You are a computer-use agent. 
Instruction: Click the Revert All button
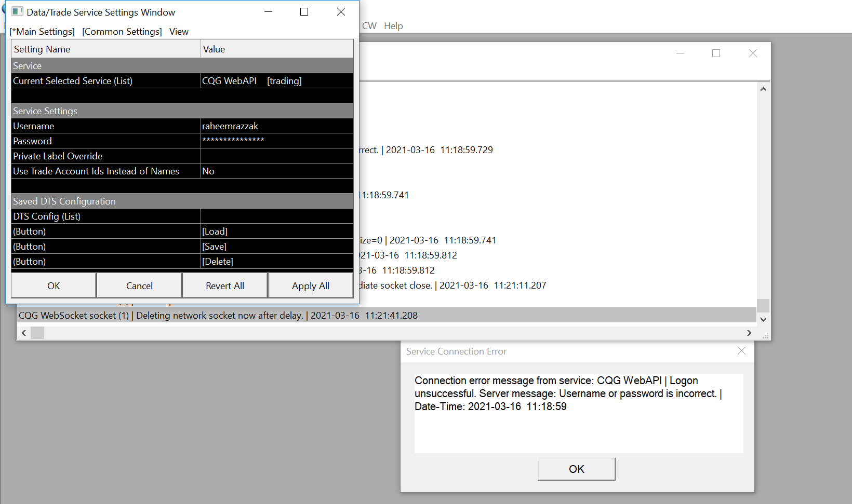(x=225, y=285)
